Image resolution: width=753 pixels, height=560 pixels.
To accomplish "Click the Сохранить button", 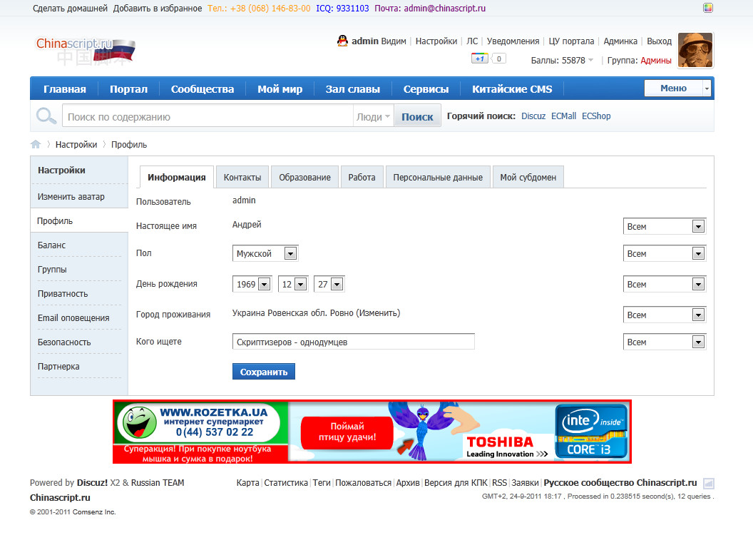I will point(264,371).
